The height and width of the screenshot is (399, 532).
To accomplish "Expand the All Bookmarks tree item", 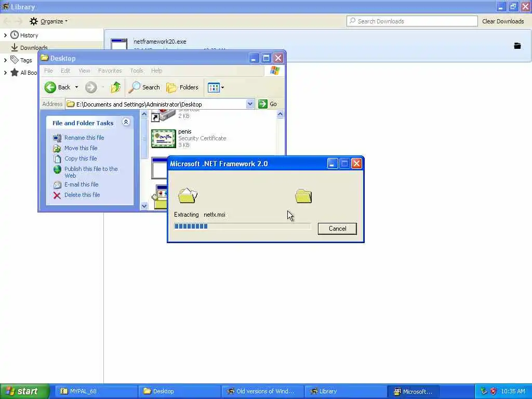I will click(x=5, y=73).
